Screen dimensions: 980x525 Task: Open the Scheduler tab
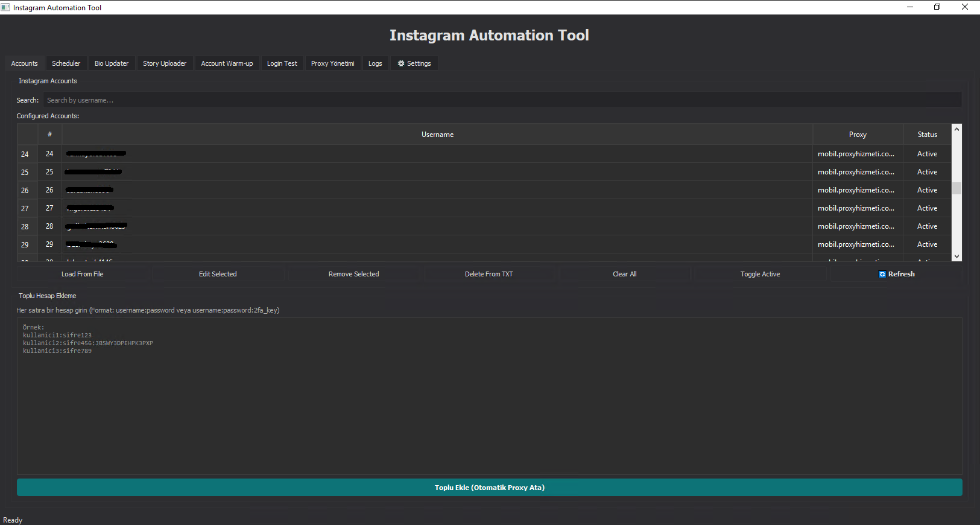point(66,63)
